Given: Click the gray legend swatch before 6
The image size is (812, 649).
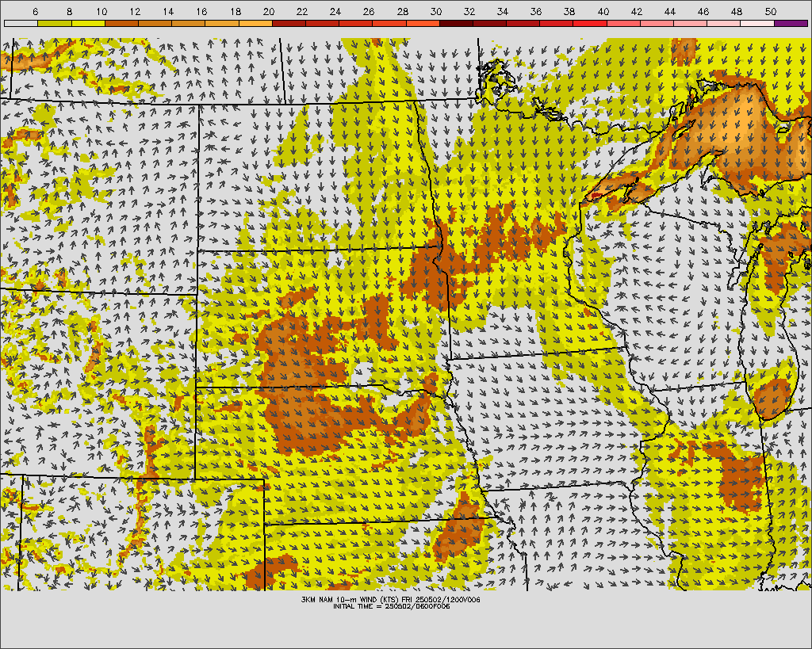Looking at the screenshot, I should click(x=21, y=23).
